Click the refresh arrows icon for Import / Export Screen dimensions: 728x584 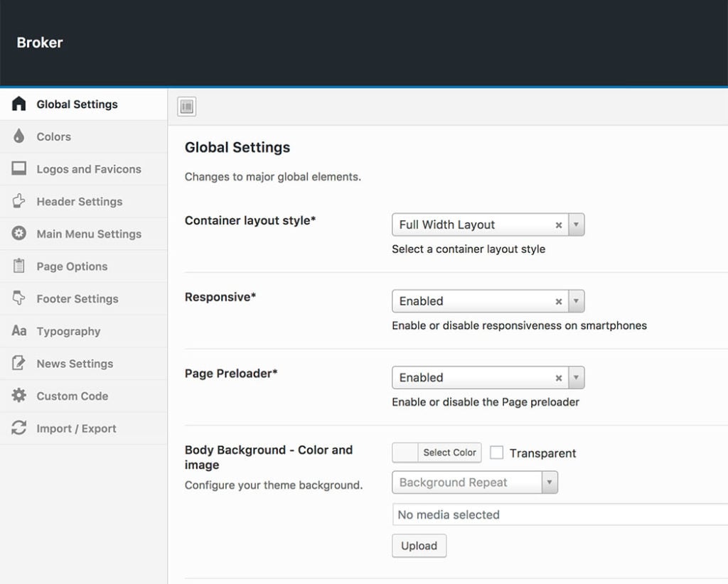click(19, 428)
